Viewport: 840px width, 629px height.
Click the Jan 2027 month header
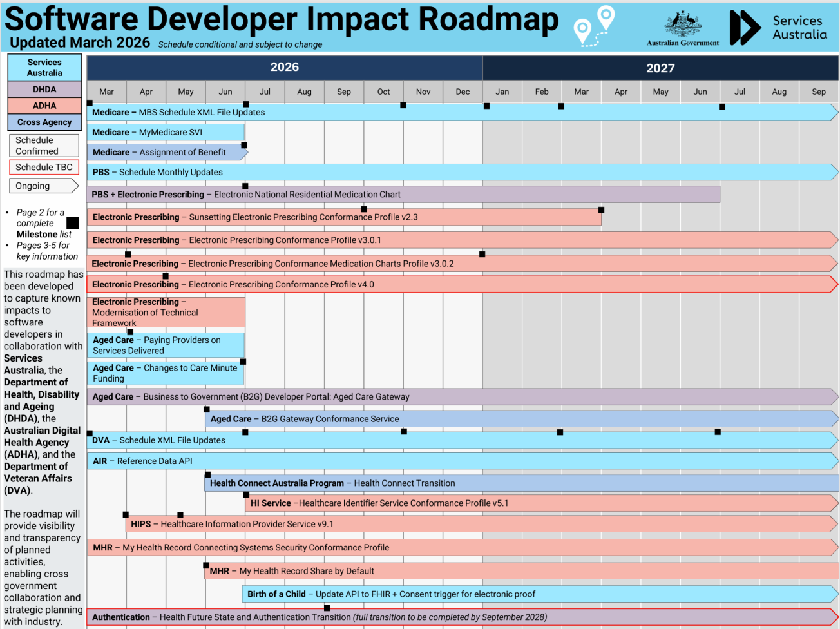point(502,92)
